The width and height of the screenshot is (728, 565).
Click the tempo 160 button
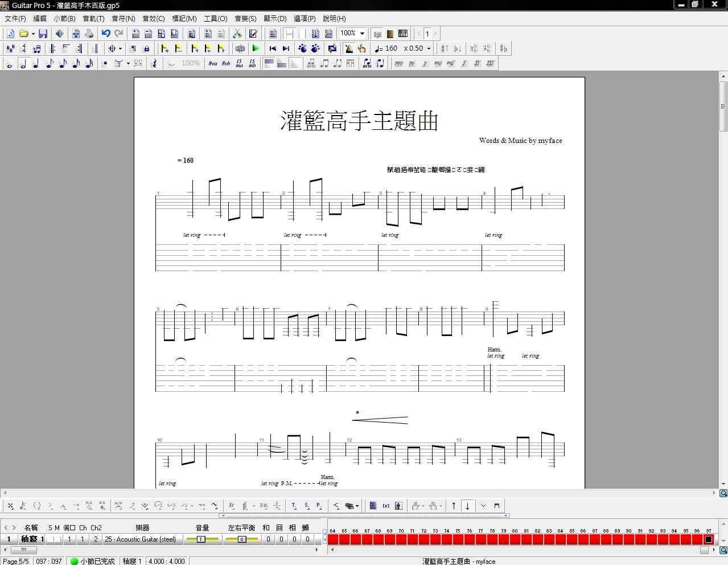(386, 48)
